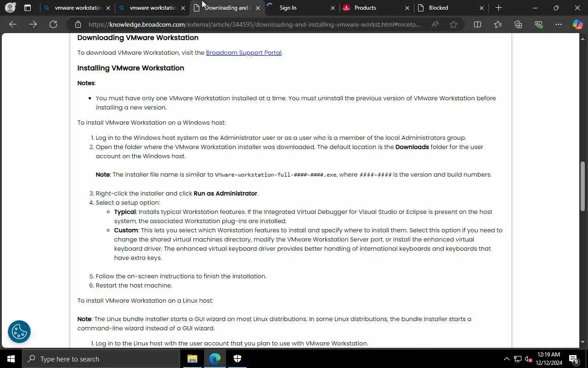Open the Collections icon
The image size is (588, 368).
pos(518,24)
